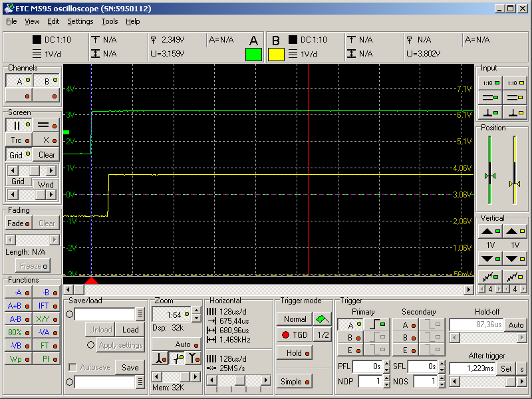The height and width of the screenshot is (399, 532).
Task: Click the Trc trace button
Action: [17, 140]
